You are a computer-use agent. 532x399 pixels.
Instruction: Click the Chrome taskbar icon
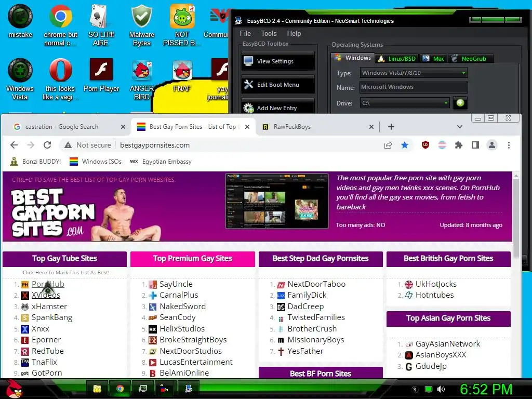click(120, 389)
